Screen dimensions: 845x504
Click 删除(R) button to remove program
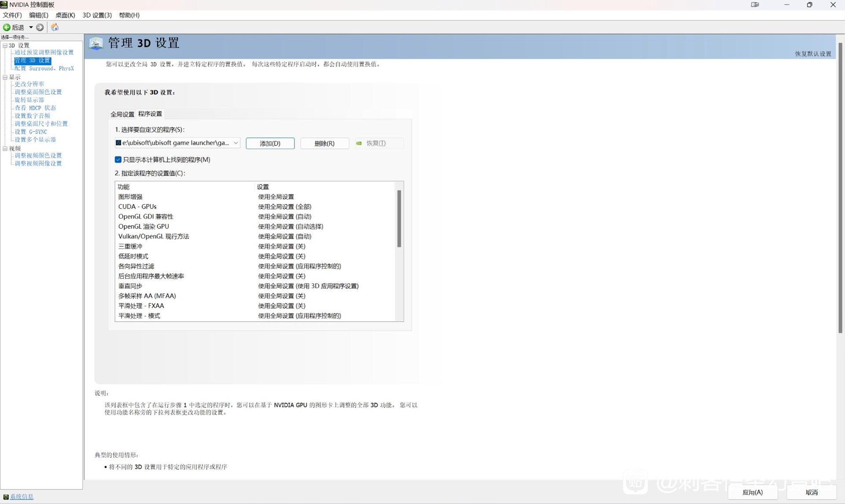[323, 143]
